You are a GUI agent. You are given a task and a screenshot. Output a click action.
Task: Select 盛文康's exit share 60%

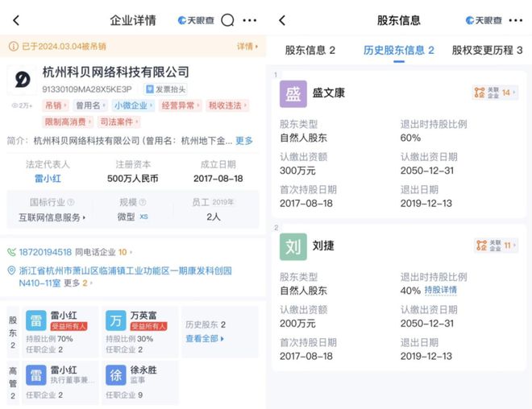410,138
